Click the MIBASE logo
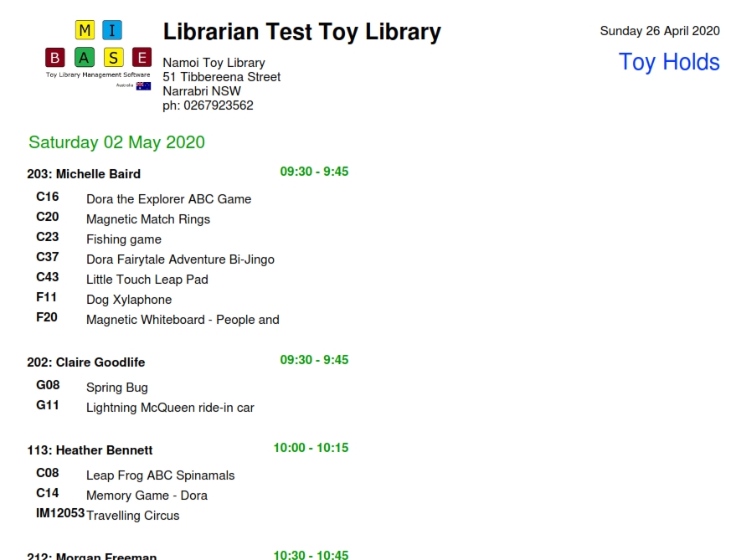 (x=98, y=54)
